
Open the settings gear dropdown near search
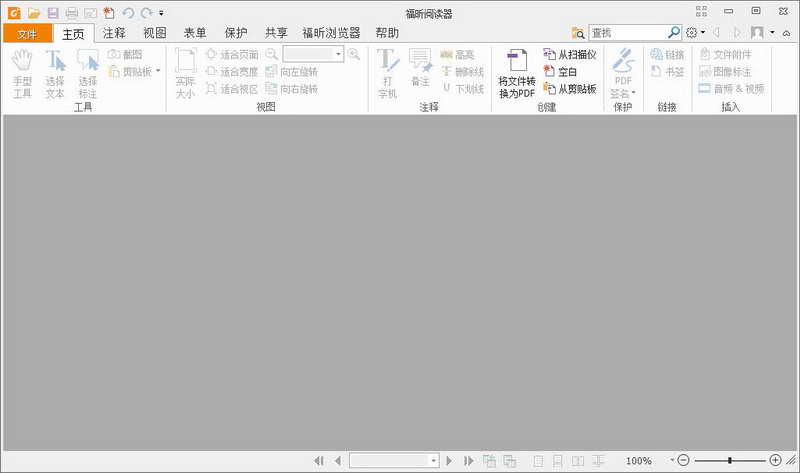coord(696,33)
